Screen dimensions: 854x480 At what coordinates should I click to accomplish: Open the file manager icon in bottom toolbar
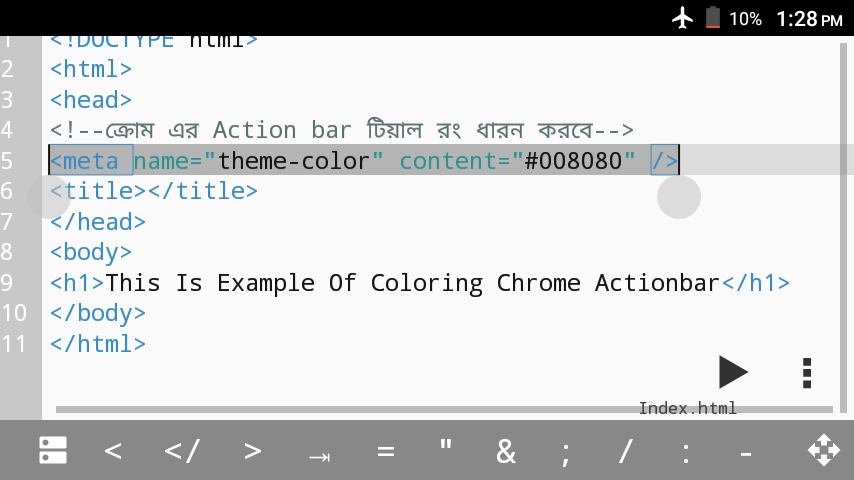pos(53,451)
